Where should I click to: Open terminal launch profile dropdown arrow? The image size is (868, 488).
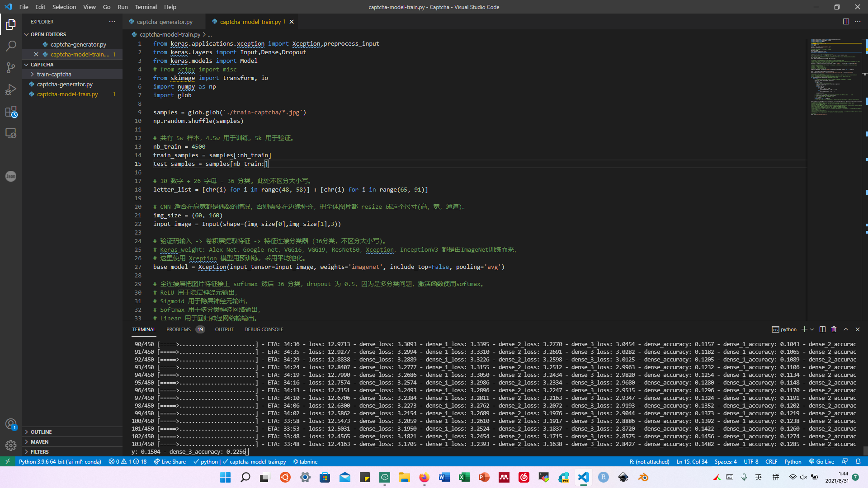812,329
